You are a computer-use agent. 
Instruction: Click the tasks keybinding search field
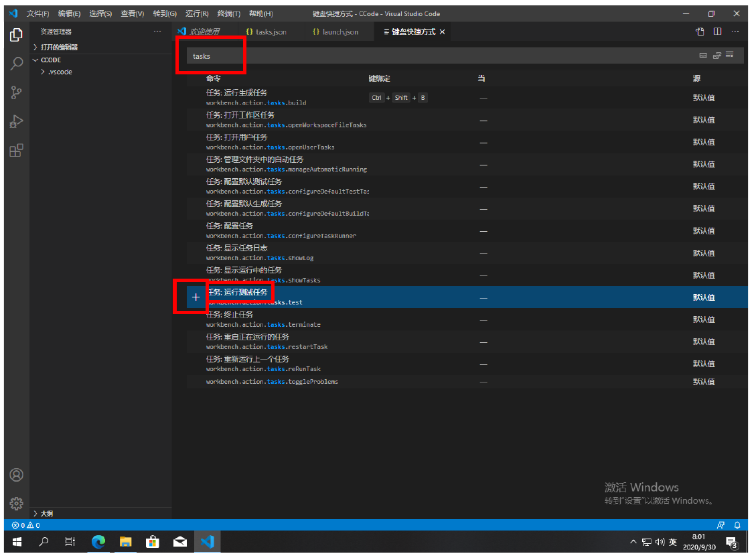[x=402, y=56]
